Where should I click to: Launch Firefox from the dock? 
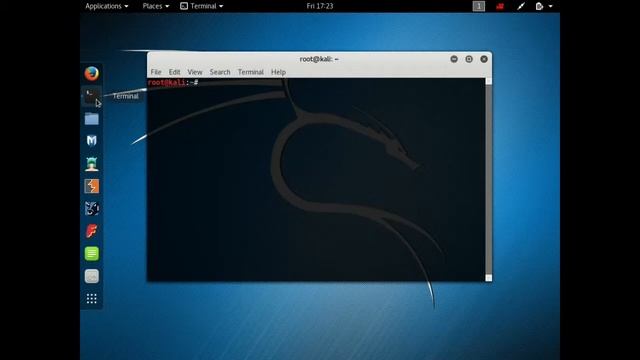point(91,73)
